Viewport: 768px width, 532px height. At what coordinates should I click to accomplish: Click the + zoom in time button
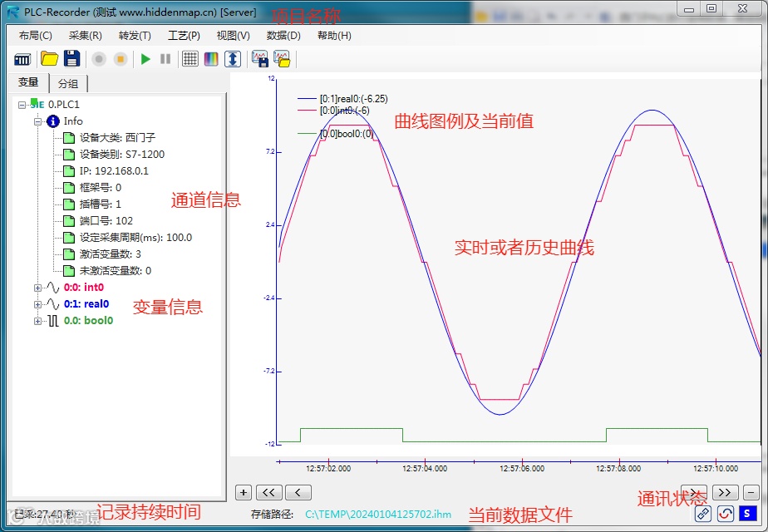tap(244, 492)
